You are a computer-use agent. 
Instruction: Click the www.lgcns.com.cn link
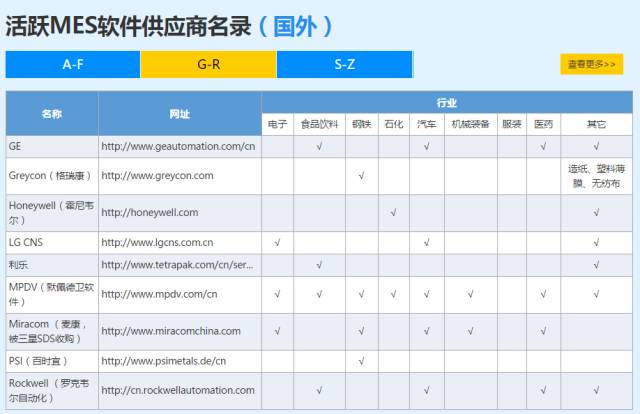(157, 243)
